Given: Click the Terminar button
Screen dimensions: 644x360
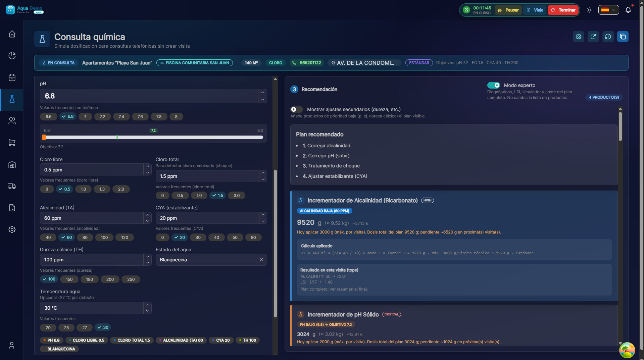Looking at the screenshot, I should (563, 10).
